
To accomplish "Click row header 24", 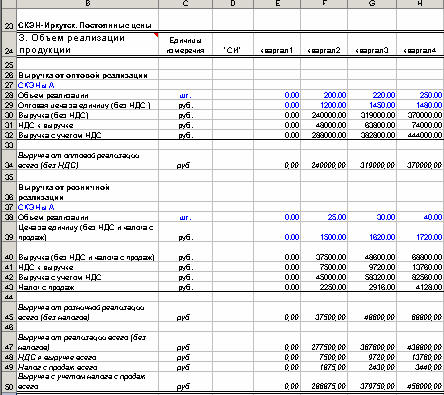I will point(9,45).
